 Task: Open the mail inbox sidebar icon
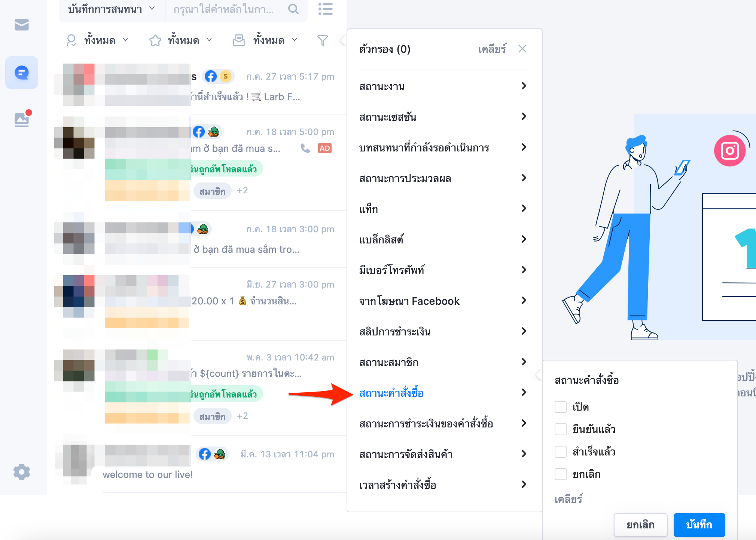pos(22,25)
